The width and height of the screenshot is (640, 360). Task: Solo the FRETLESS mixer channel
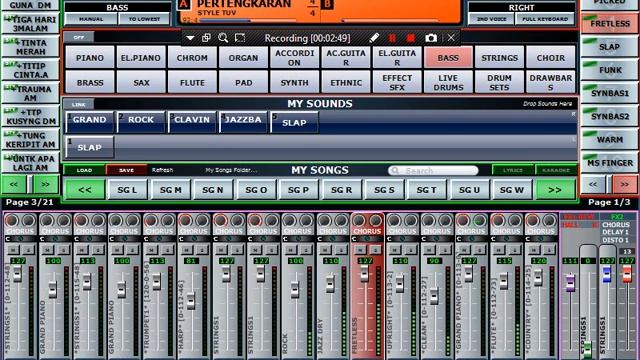click(375, 249)
